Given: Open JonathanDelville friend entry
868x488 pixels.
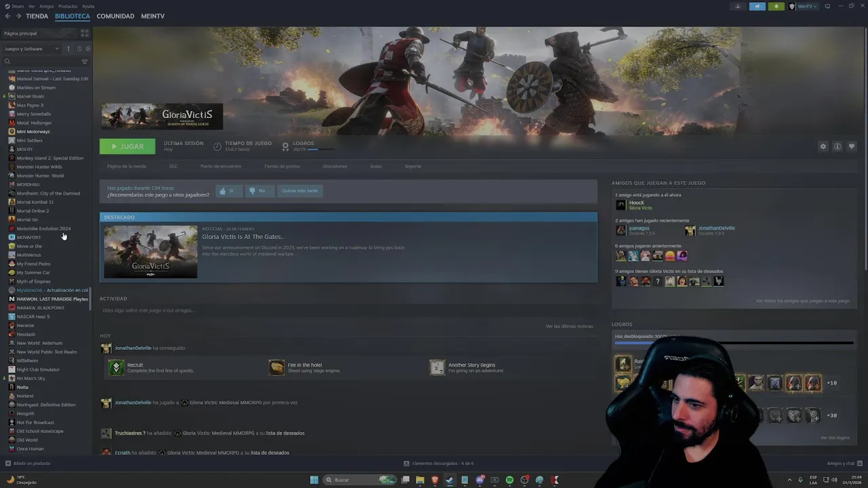Looking at the screenshot, I should (x=710, y=230).
